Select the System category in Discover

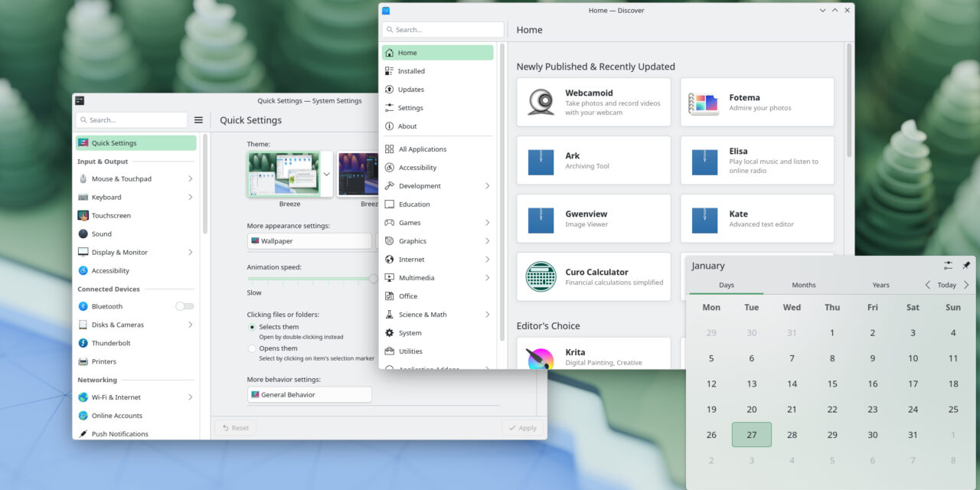[438, 333]
